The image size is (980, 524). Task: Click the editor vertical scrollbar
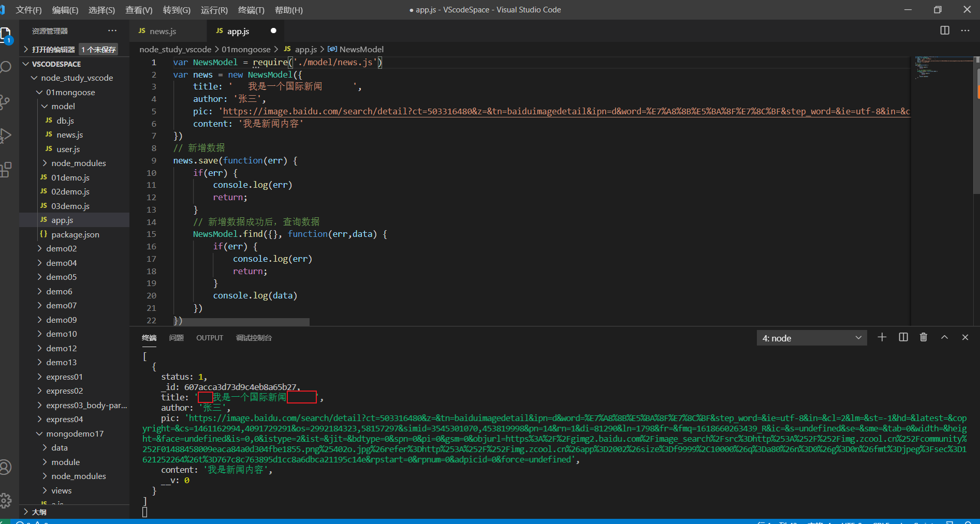tap(977, 124)
